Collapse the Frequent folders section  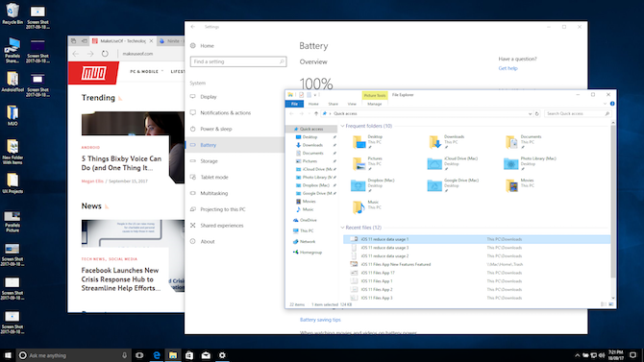pyautogui.click(x=342, y=126)
